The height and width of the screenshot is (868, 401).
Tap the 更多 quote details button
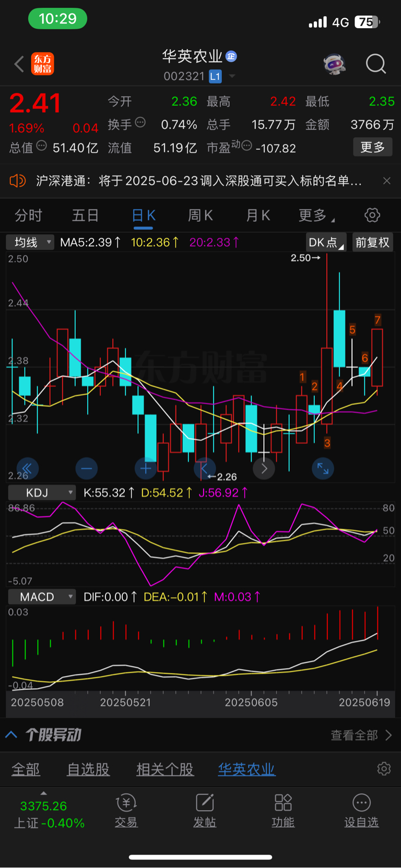(x=373, y=147)
